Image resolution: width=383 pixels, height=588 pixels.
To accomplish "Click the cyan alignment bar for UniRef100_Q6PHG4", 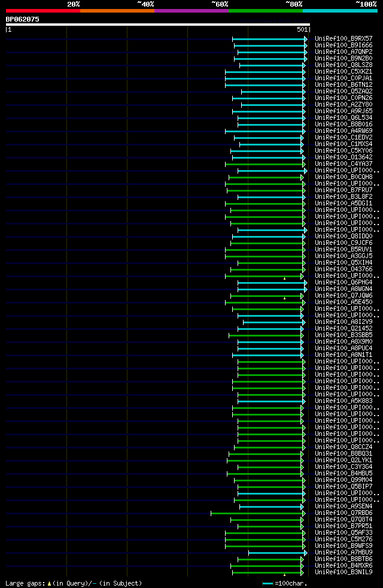I will [272, 283].
